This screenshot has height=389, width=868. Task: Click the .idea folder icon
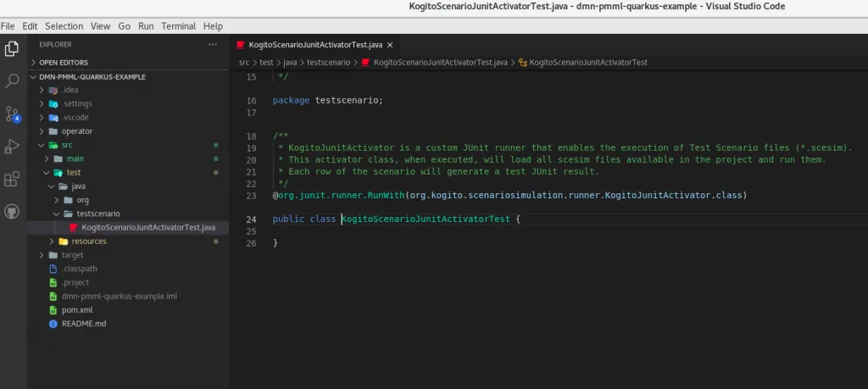point(53,90)
